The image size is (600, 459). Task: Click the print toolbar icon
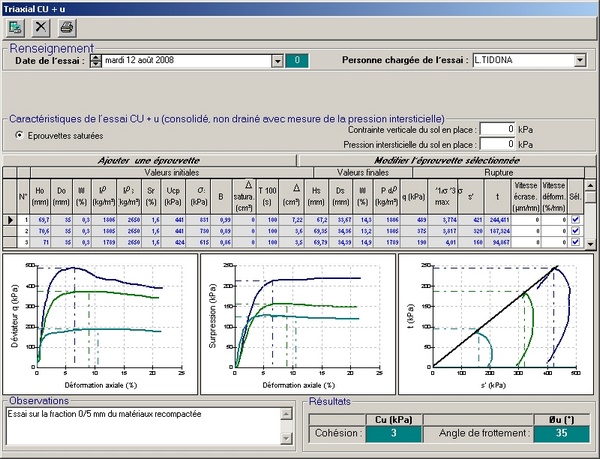tap(66, 28)
